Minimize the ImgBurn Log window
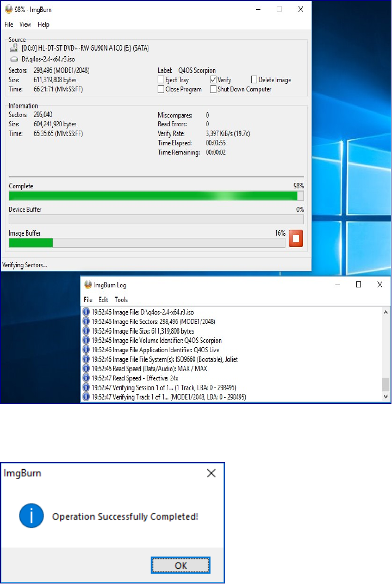Viewport: 392px width, 584px height. (337, 285)
